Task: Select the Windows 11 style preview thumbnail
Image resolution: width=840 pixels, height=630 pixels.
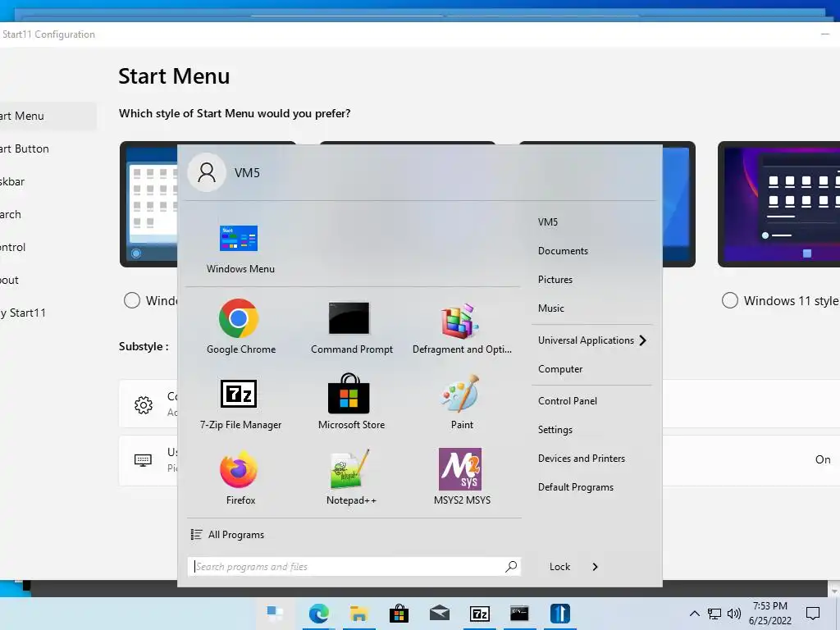Action: (x=779, y=204)
